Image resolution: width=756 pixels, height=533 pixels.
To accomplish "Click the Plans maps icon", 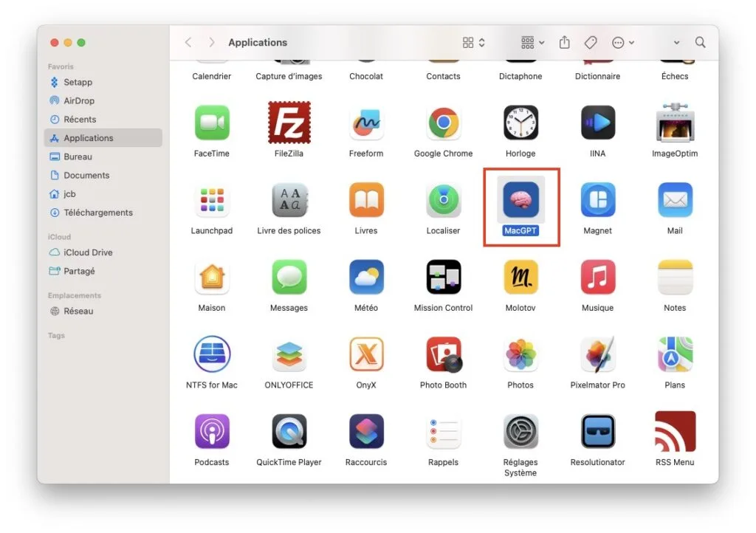I will coord(675,354).
